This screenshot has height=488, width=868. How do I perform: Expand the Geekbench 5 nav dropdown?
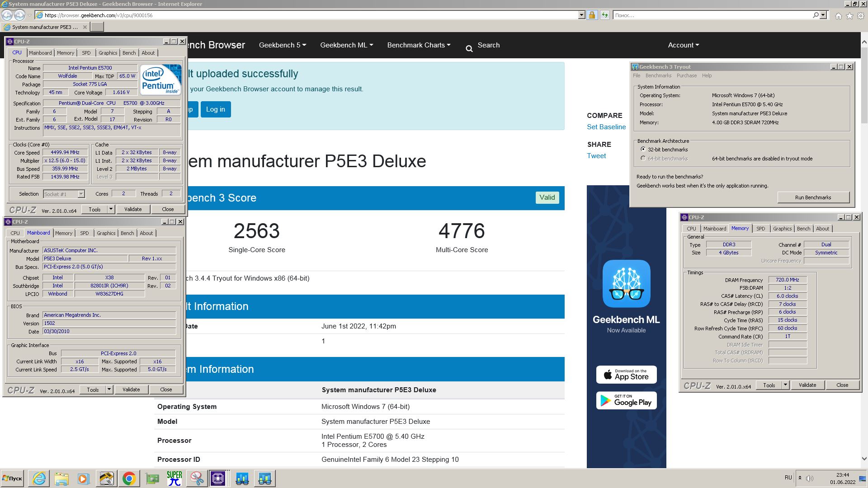tap(283, 45)
